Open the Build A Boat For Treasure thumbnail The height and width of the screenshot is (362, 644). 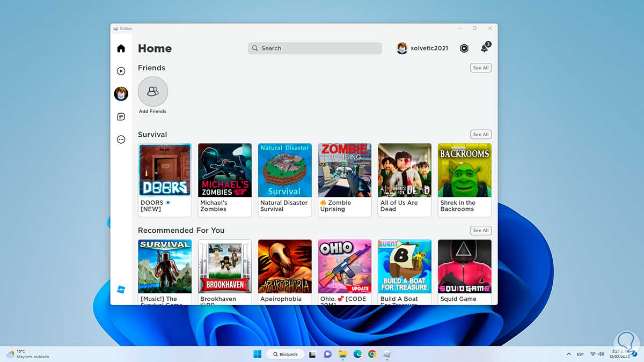coord(405,266)
